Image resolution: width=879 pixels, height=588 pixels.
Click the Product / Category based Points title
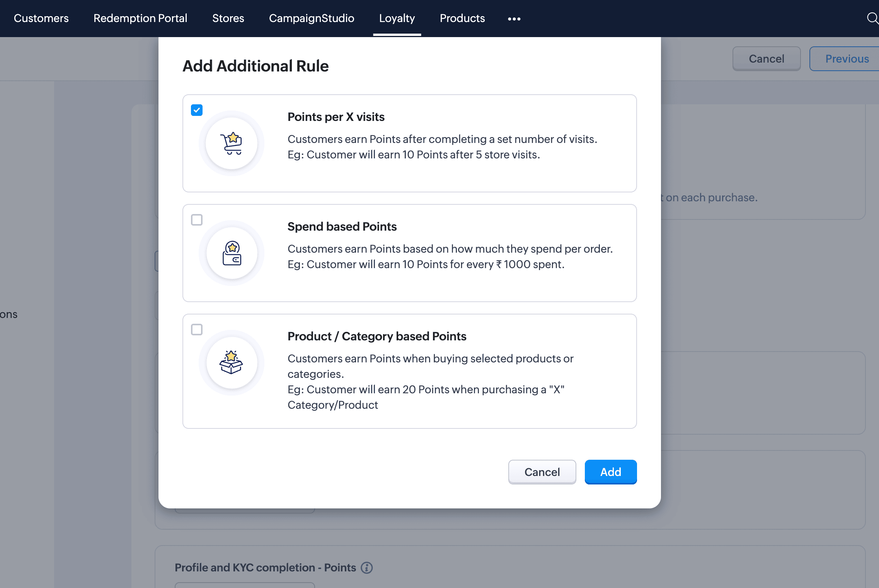377,336
